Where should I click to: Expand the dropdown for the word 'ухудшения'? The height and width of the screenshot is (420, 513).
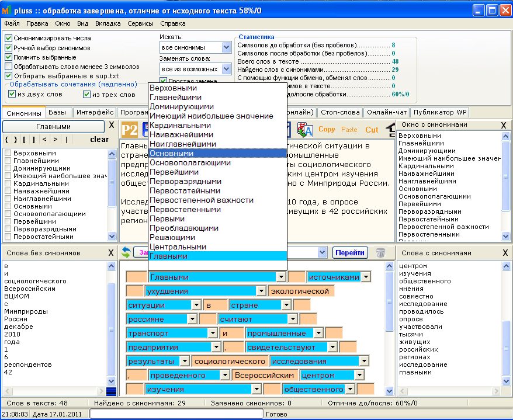(261, 291)
